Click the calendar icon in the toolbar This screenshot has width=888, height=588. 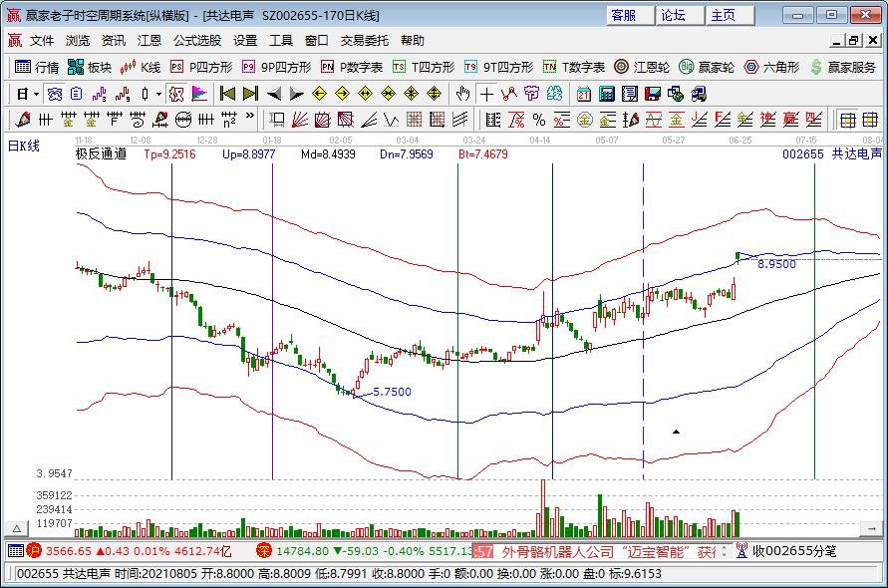582,94
